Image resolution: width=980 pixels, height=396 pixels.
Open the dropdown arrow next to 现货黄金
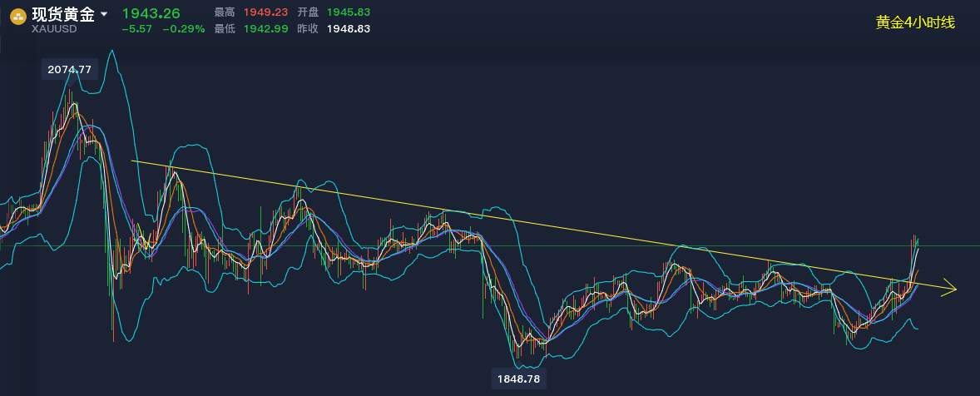[104, 14]
